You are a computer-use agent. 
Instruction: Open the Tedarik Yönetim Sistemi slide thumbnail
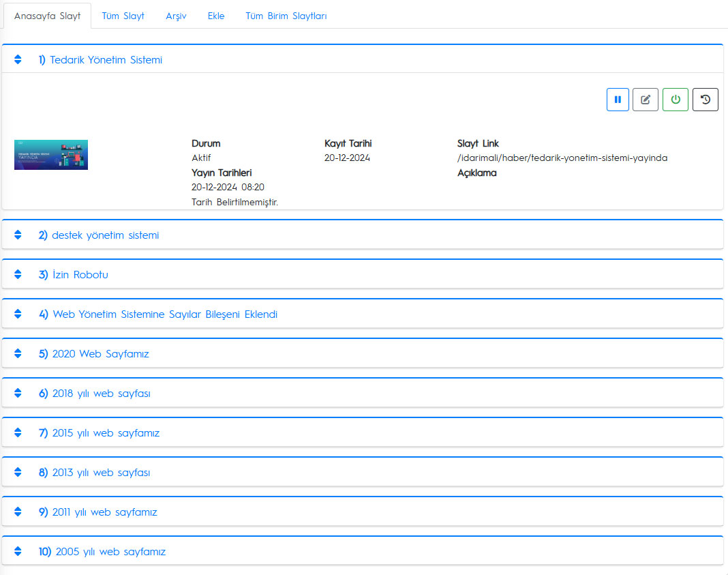[x=51, y=155]
